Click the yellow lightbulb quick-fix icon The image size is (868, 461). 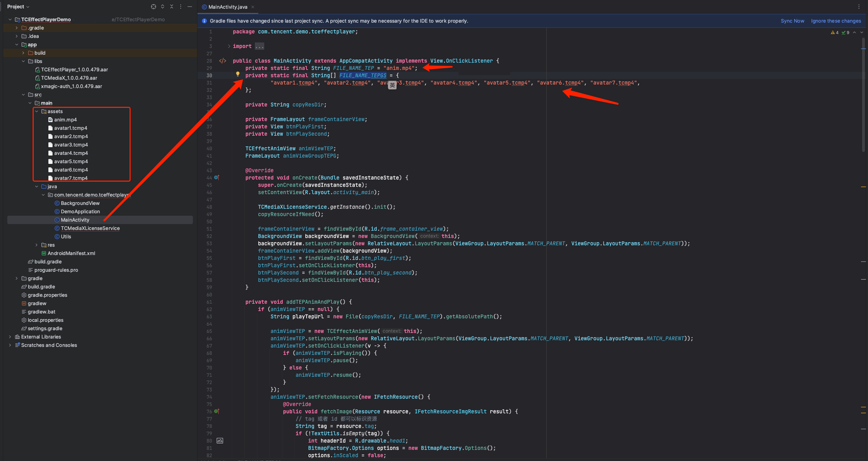click(x=238, y=74)
